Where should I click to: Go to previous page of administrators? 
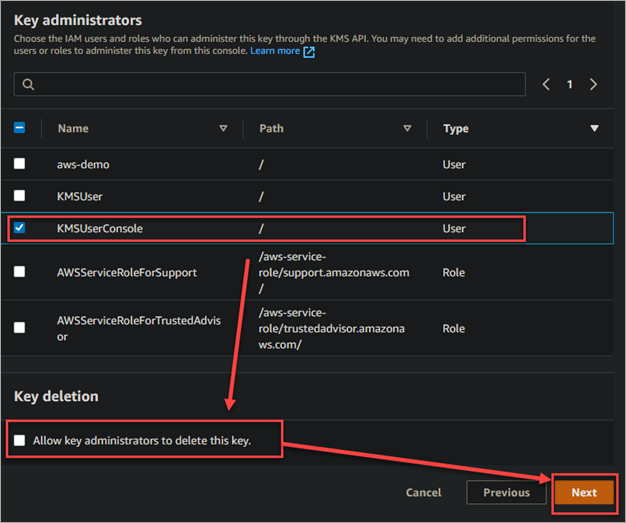tap(546, 84)
